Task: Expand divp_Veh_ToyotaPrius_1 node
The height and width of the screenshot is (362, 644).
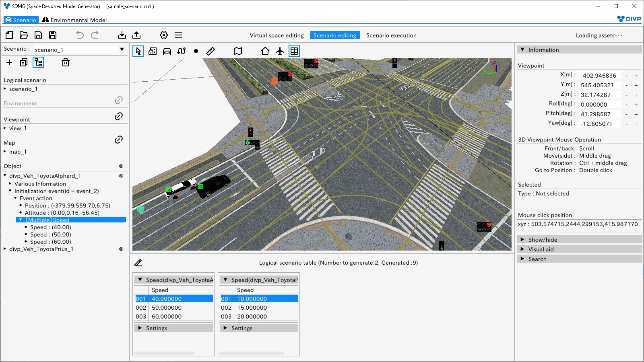Action: (x=5, y=249)
